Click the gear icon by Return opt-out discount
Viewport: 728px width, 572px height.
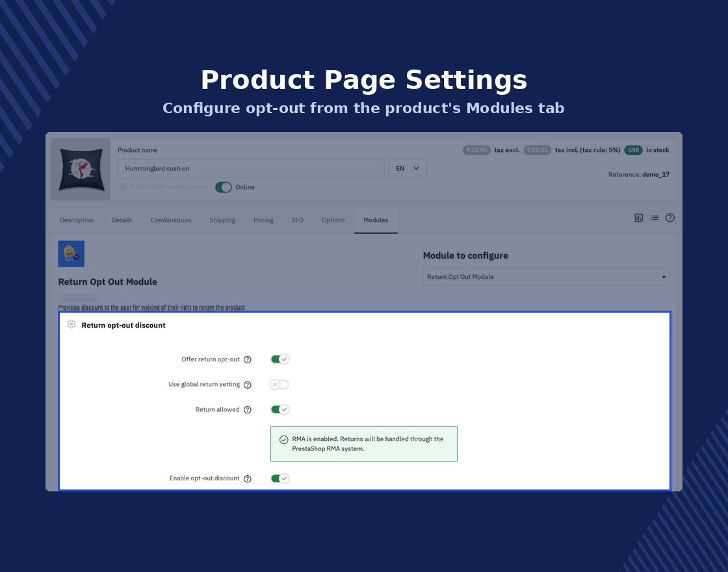(71, 324)
